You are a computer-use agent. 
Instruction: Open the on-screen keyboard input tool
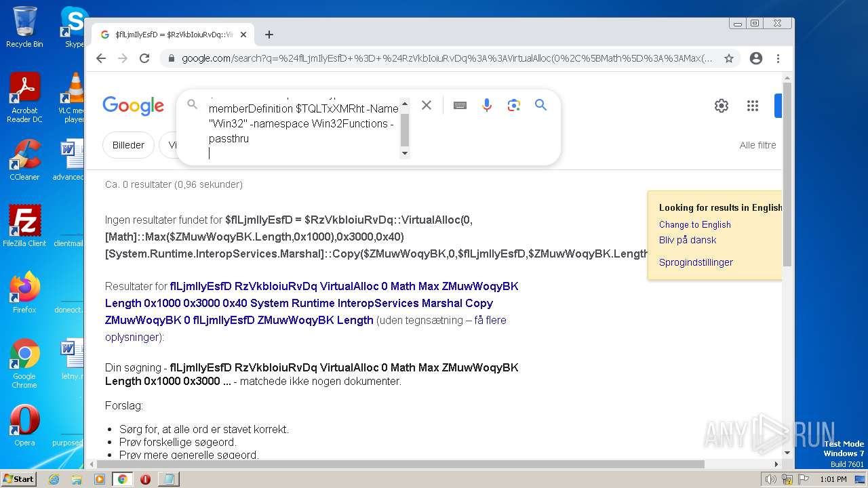point(460,105)
